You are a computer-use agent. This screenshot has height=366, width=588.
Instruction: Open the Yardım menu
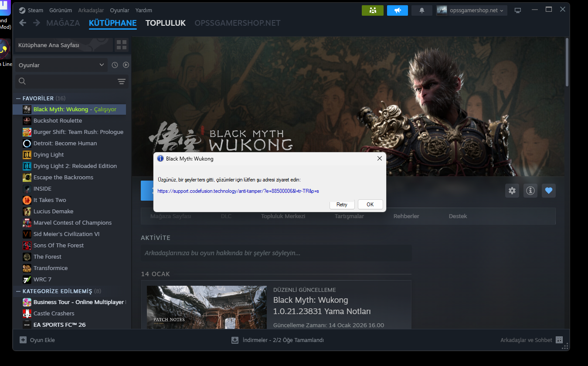coord(144,10)
